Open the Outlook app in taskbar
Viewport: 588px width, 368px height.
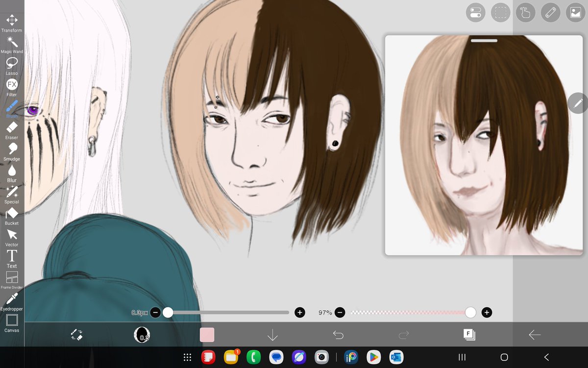coord(396,357)
